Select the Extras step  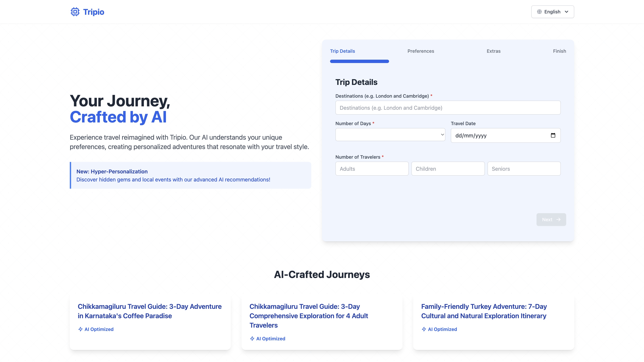tap(494, 51)
